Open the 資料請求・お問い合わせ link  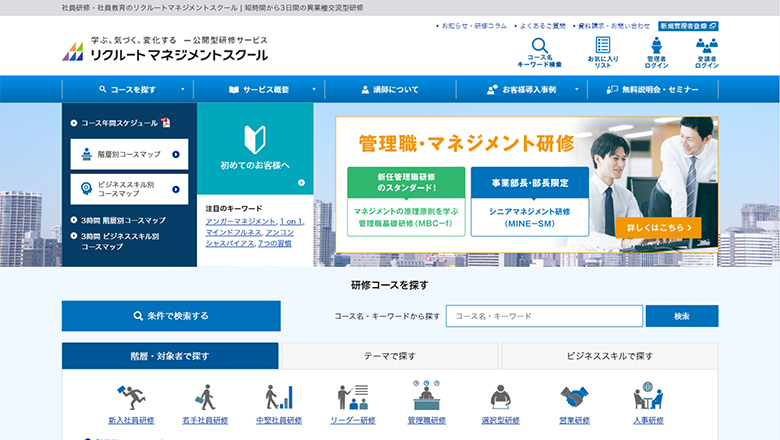[613, 26]
